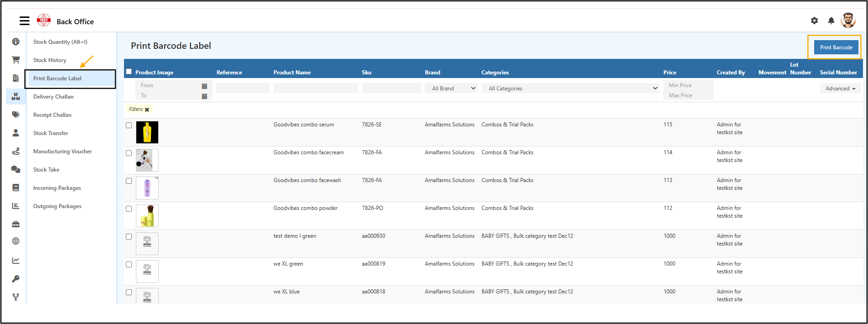
Task: Open the document sidebar icon
Action: [x=16, y=78]
